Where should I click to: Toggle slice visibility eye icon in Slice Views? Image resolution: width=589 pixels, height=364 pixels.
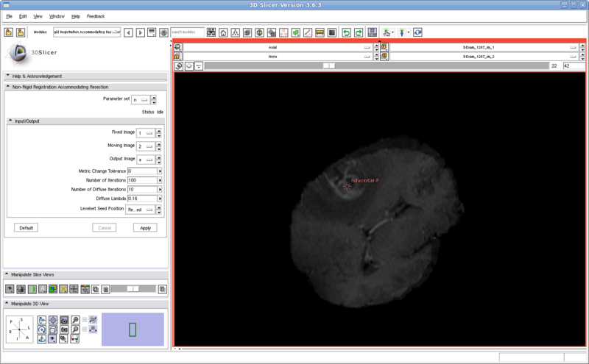[10, 289]
